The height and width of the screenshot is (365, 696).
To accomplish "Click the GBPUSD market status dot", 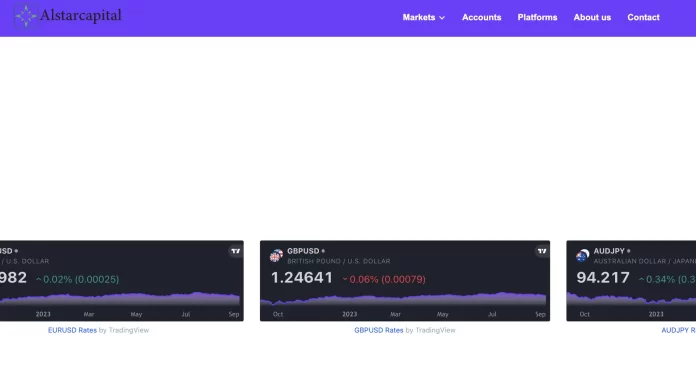I will click(323, 251).
